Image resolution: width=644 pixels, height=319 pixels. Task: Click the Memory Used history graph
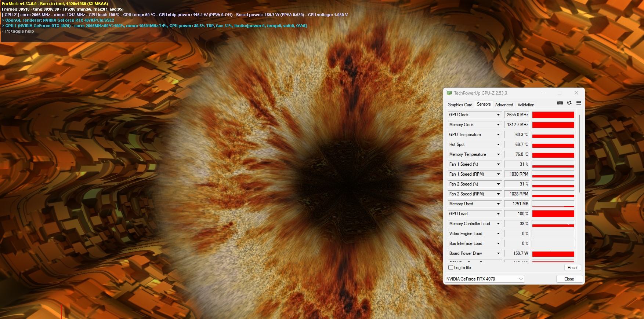pos(553,204)
